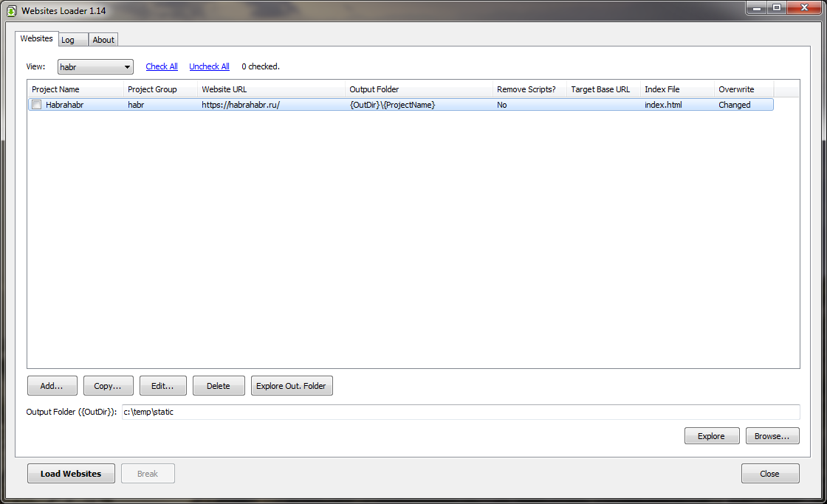
Task: Delete the selected project
Action: (219, 386)
